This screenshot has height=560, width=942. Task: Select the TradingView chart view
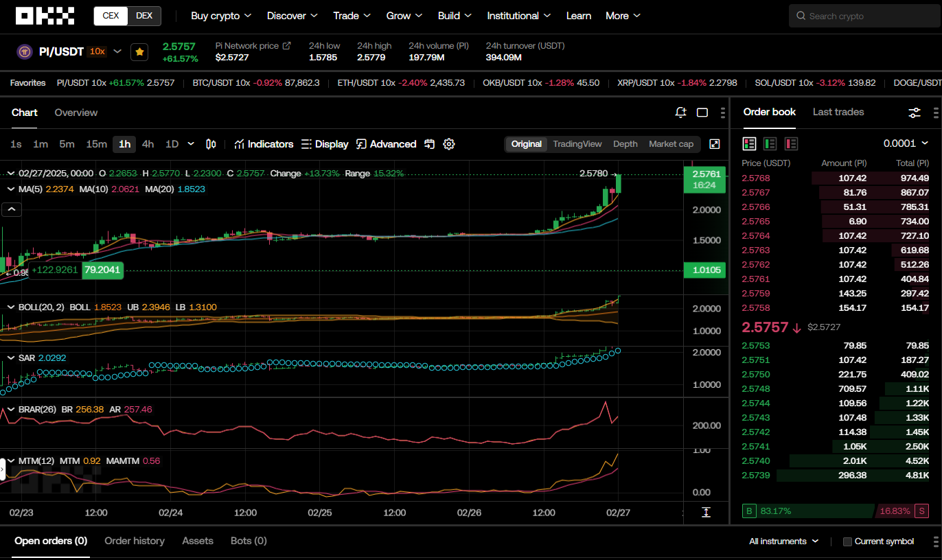(577, 144)
